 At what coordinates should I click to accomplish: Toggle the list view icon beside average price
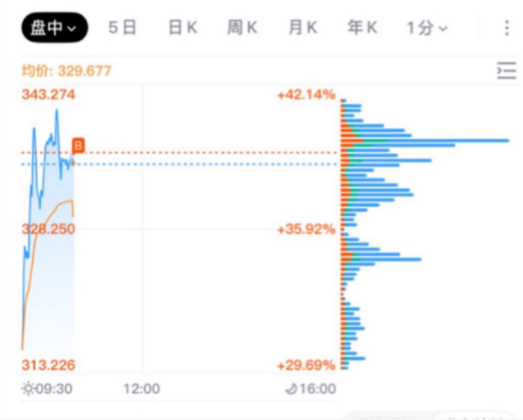(x=507, y=70)
